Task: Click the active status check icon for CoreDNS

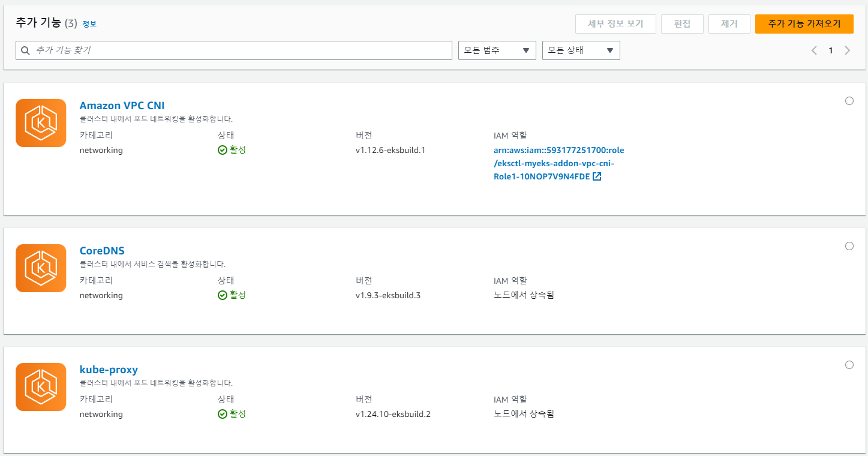Action: pyautogui.click(x=223, y=295)
